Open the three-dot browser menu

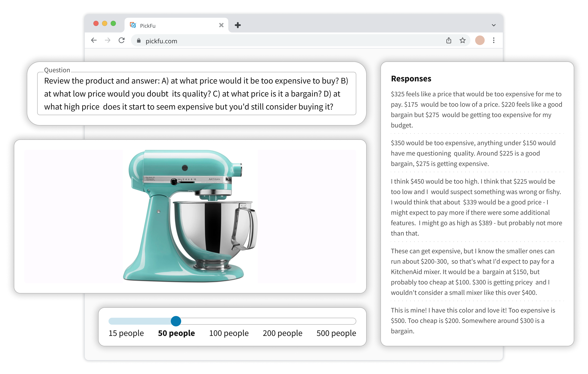point(494,40)
